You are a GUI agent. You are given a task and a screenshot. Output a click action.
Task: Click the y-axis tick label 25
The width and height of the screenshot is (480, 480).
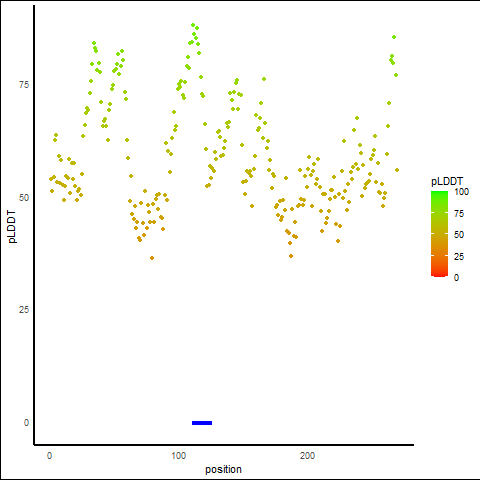pos(24,310)
